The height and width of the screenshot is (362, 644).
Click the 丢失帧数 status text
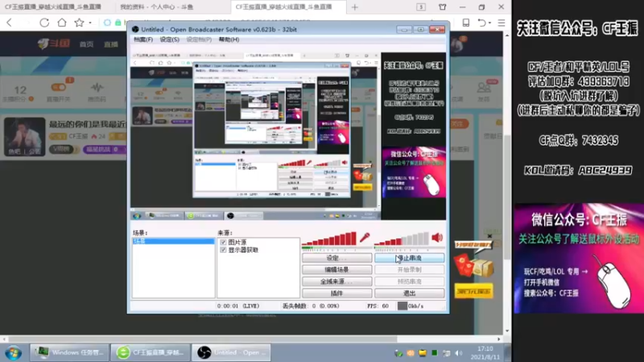[x=311, y=306]
